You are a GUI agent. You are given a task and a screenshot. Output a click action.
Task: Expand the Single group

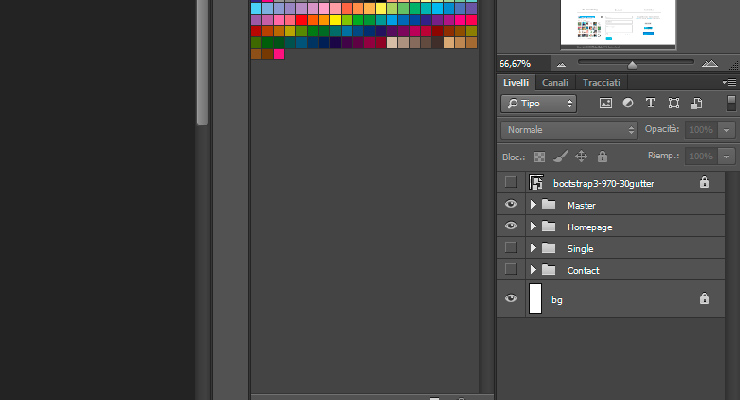[x=533, y=248]
